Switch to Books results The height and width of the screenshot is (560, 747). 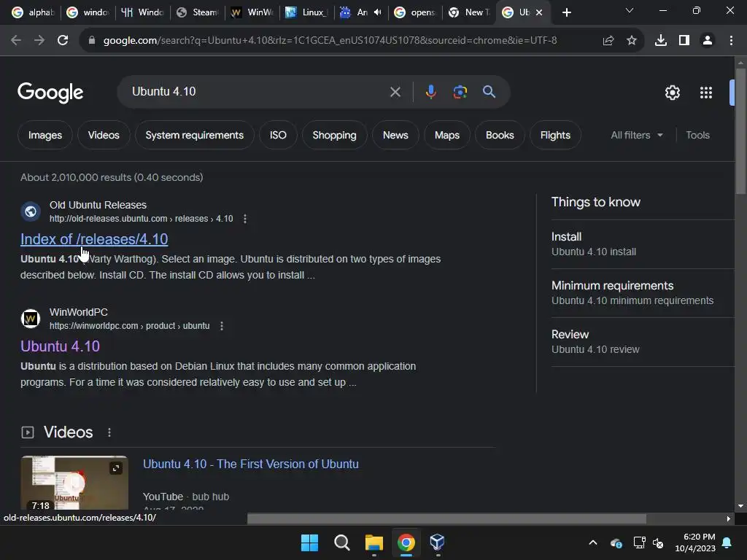coord(500,135)
